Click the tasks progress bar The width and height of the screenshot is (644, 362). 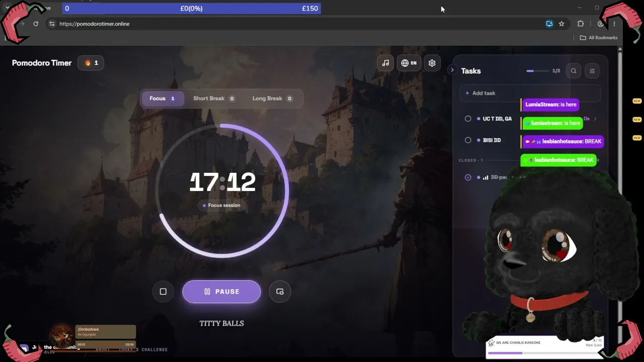[x=537, y=71]
